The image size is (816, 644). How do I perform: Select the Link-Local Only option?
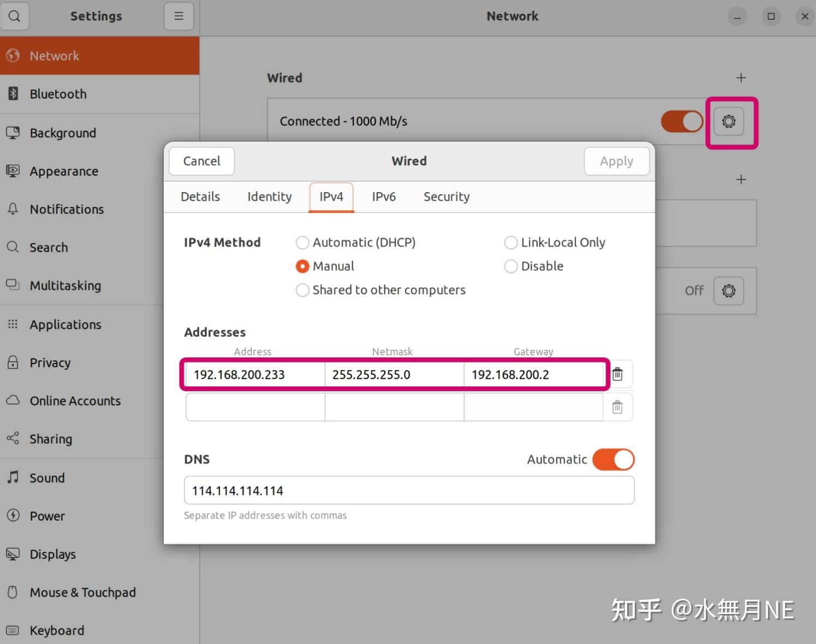point(511,242)
